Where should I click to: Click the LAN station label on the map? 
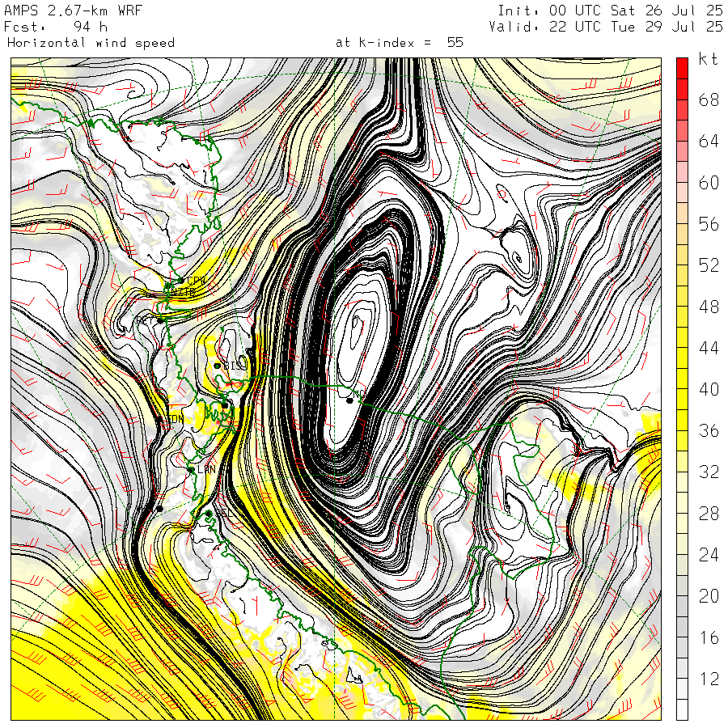click(x=206, y=469)
